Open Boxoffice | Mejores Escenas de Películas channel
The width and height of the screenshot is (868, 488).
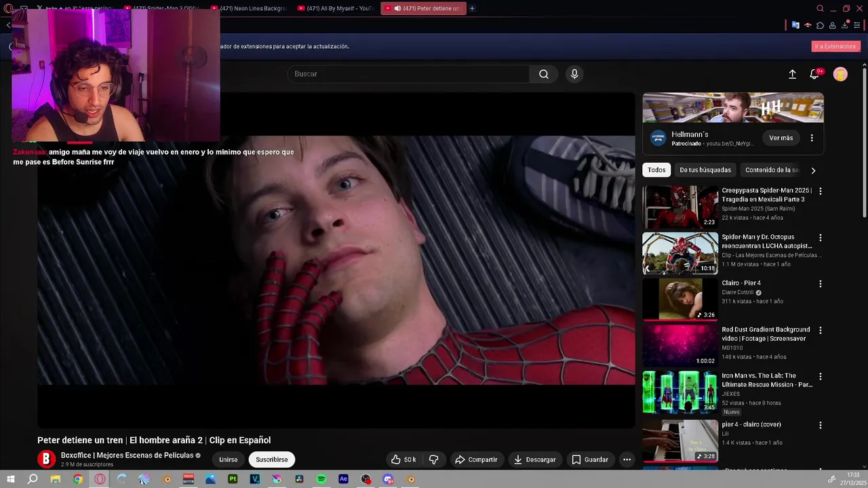pos(127,455)
